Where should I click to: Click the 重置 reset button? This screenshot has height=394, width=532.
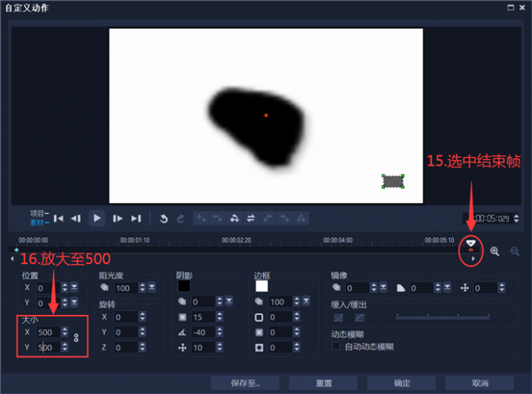tap(323, 383)
